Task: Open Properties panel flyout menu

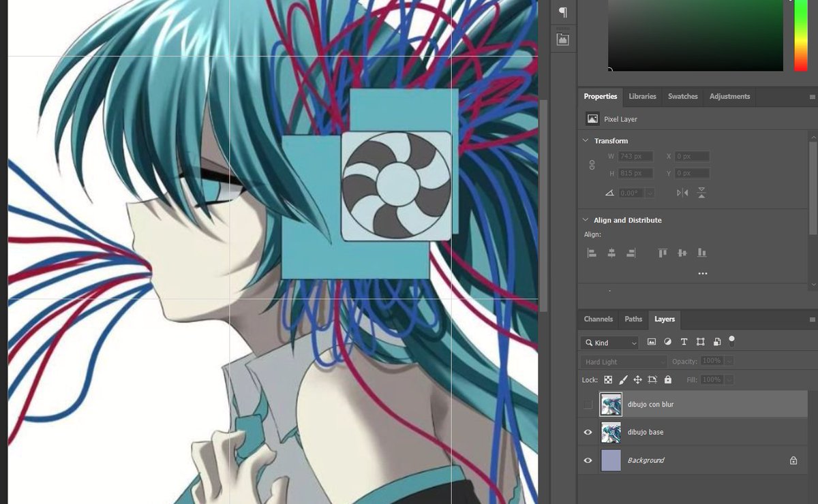Action: click(812, 97)
